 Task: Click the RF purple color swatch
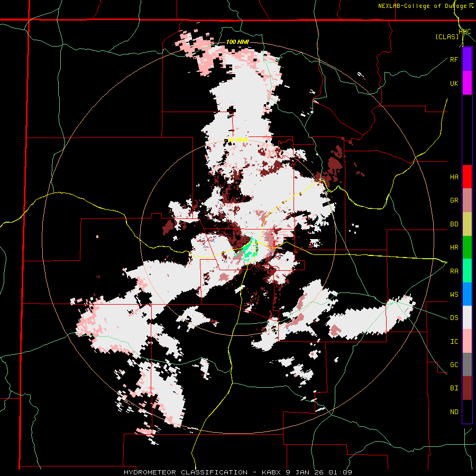point(467,59)
